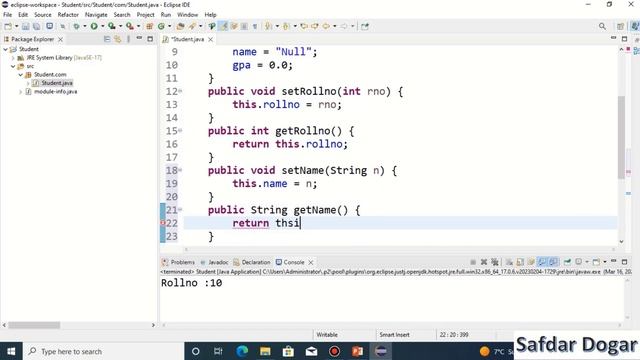The width and height of the screenshot is (640, 360).
Task: Click Package Explorer horizontal scrollbar thumb
Action: pyautogui.click(x=34, y=325)
